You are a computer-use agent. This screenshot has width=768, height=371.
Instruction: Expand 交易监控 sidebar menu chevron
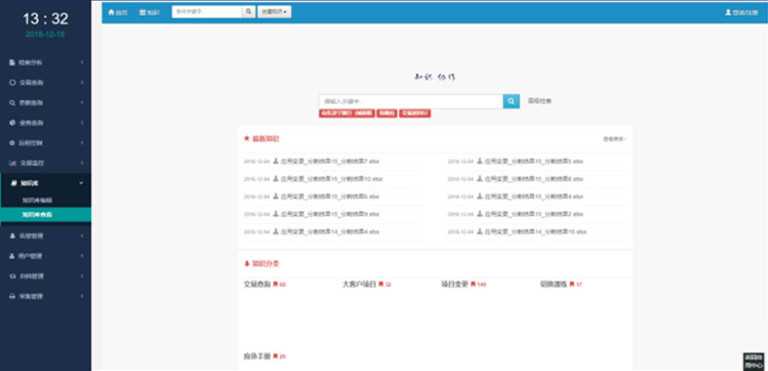click(x=82, y=163)
